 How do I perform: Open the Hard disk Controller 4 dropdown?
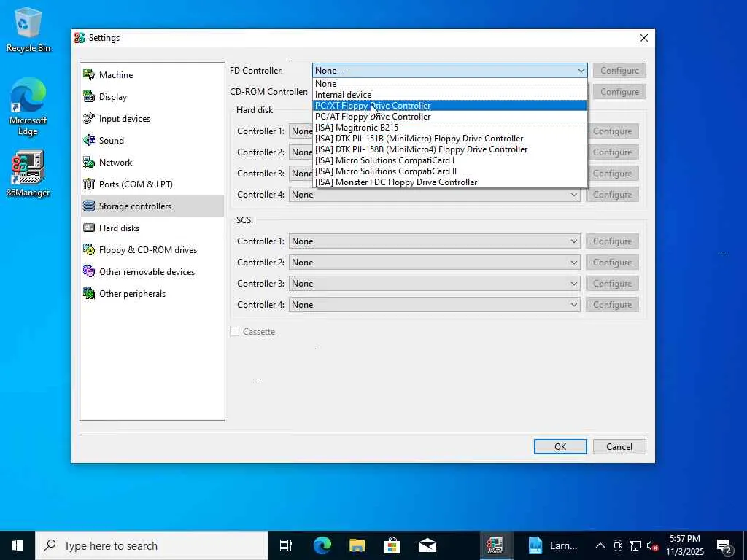tap(435, 194)
